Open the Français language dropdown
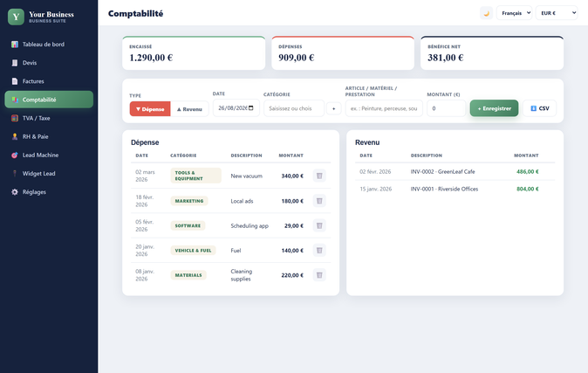This screenshot has width=588, height=373. (x=514, y=13)
